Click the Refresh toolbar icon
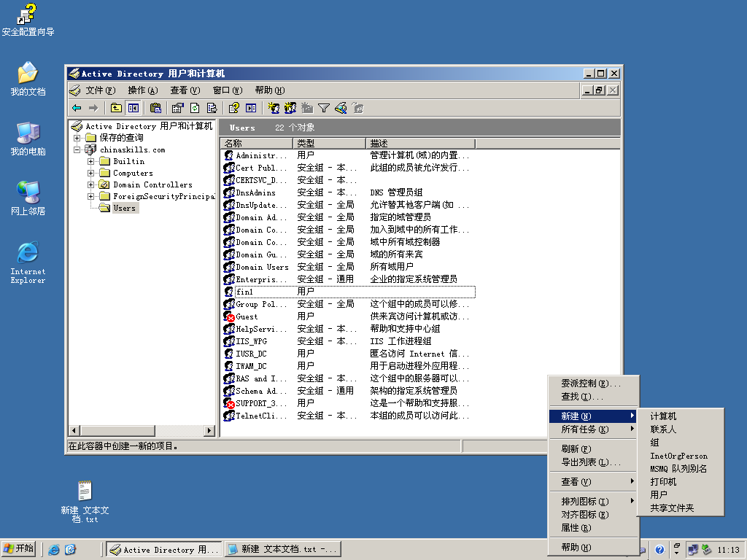Image resolution: width=747 pixels, height=560 pixels. tap(195, 108)
